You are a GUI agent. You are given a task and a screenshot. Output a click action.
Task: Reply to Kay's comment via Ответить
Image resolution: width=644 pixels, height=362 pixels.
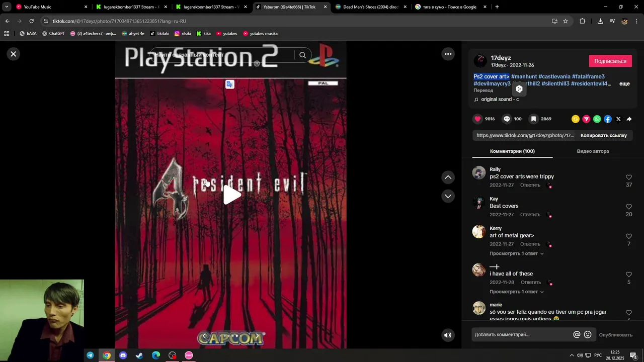click(530, 215)
